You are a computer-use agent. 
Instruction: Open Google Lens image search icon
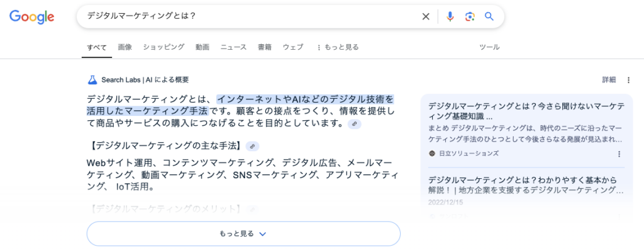(x=470, y=16)
